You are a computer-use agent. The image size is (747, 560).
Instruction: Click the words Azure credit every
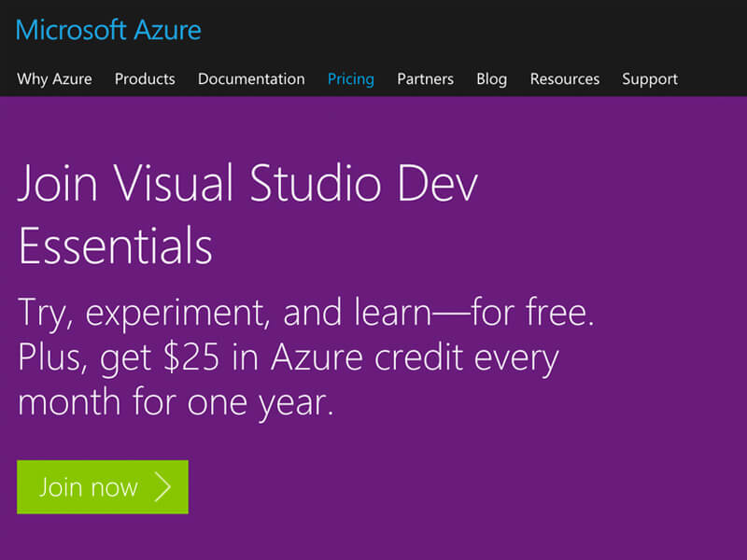coord(415,358)
